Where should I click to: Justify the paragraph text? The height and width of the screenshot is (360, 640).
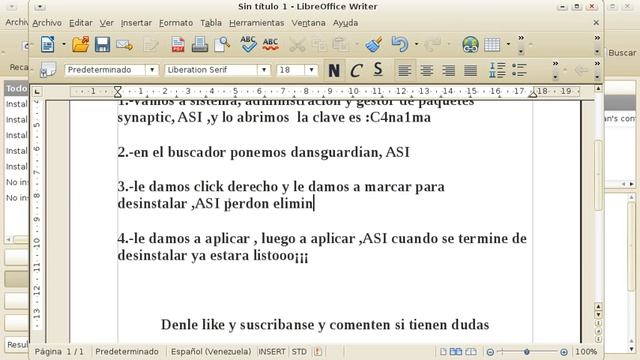coord(471,71)
